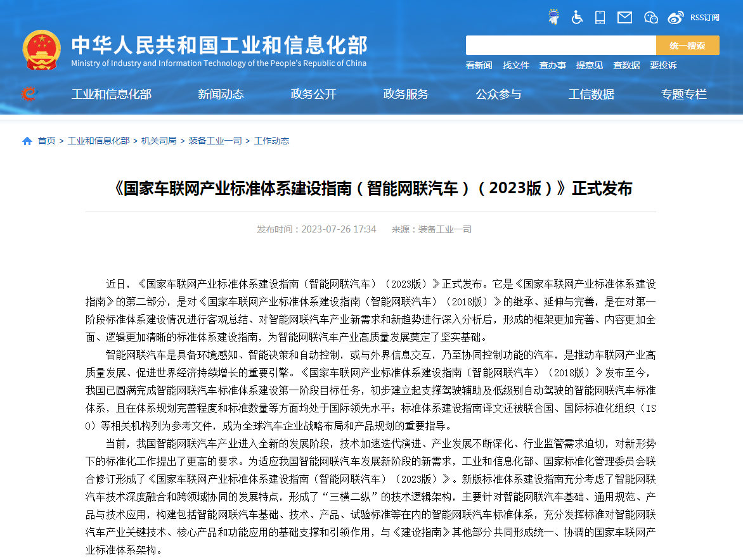
Task: Open the accessibility (wheelchair) service icon
Action: [577, 17]
